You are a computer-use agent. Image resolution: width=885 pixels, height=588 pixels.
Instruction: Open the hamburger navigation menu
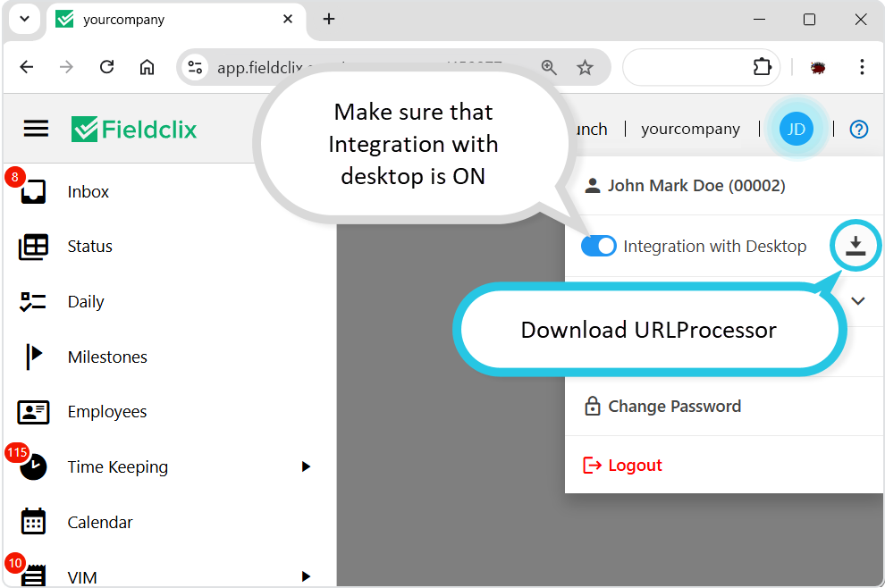36,130
